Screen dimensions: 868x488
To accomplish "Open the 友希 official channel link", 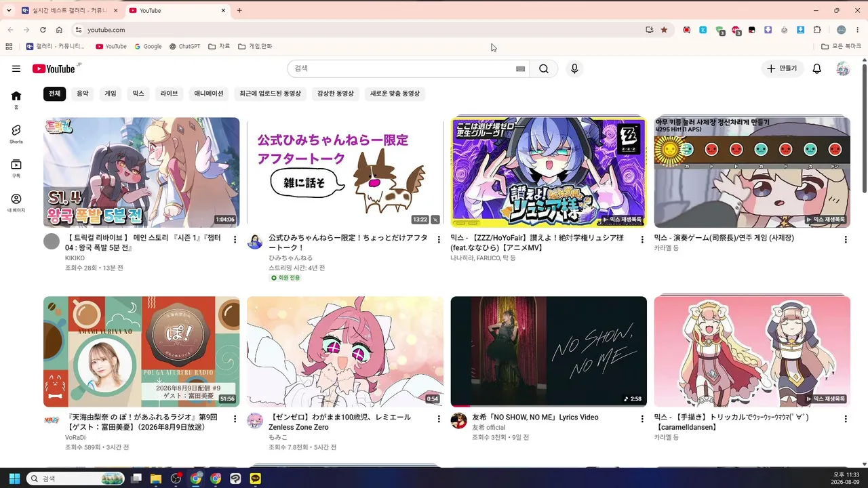I will point(489,428).
